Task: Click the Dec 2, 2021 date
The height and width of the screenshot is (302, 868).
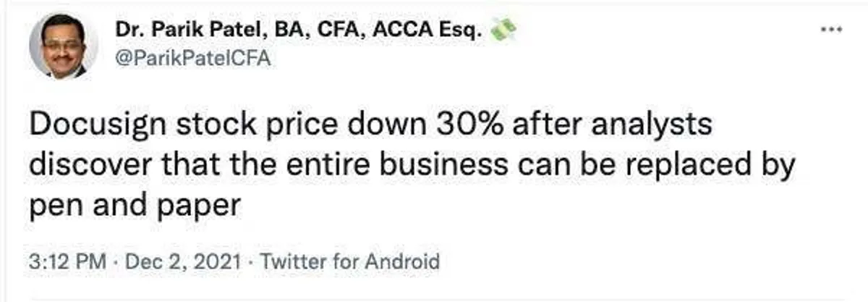Action: pyautogui.click(x=181, y=261)
